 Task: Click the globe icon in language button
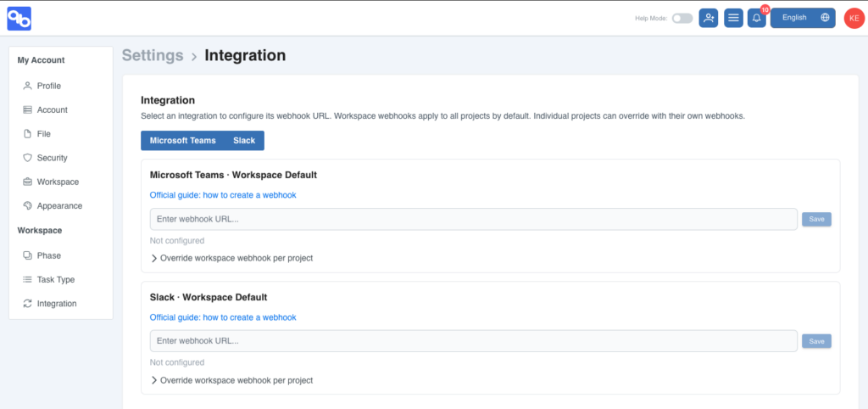coord(825,18)
